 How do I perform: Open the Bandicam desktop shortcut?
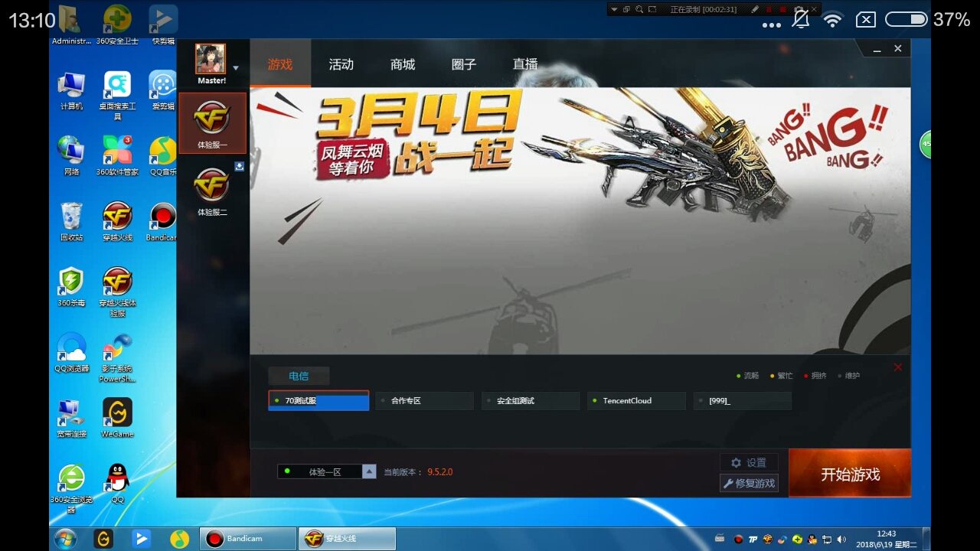click(162, 222)
